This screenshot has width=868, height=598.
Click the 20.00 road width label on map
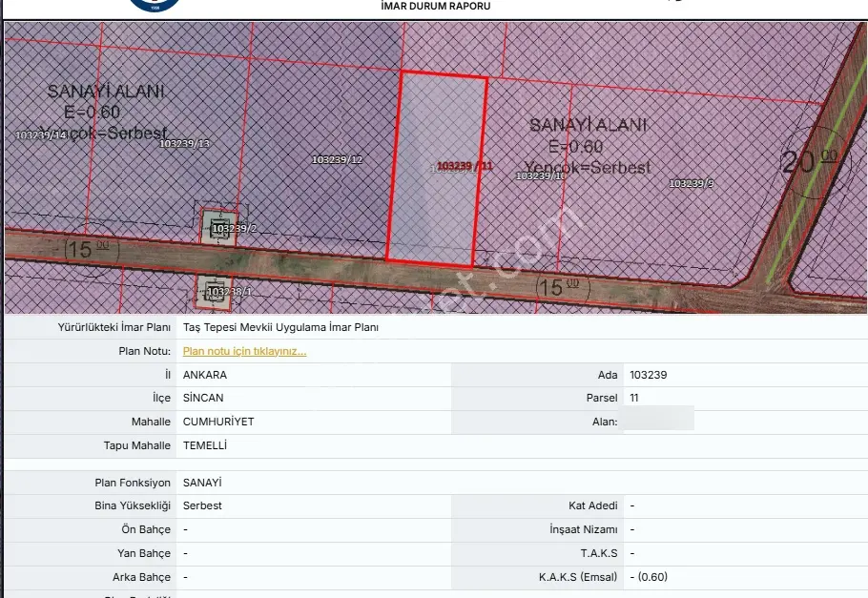pos(809,161)
